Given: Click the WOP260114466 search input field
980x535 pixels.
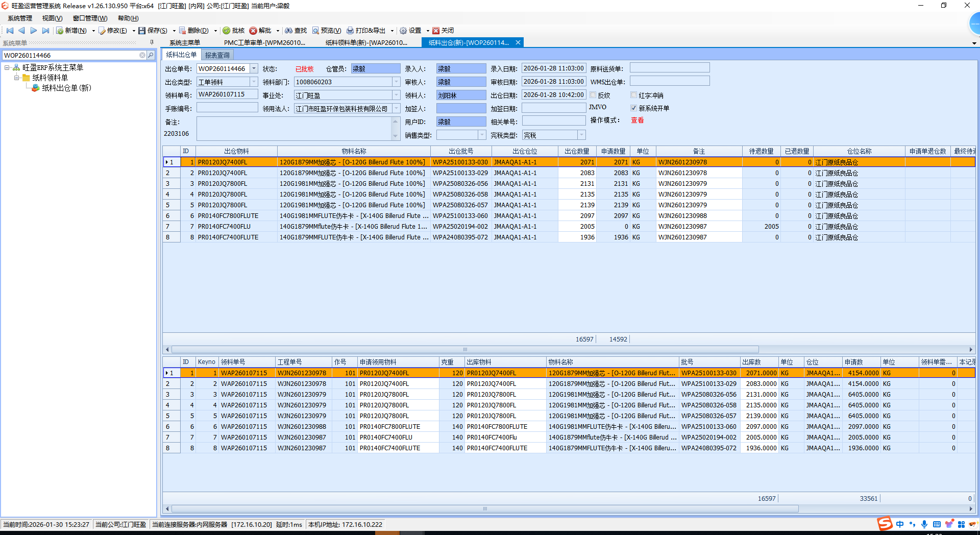Looking at the screenshot, I should [x=70, y=55].
